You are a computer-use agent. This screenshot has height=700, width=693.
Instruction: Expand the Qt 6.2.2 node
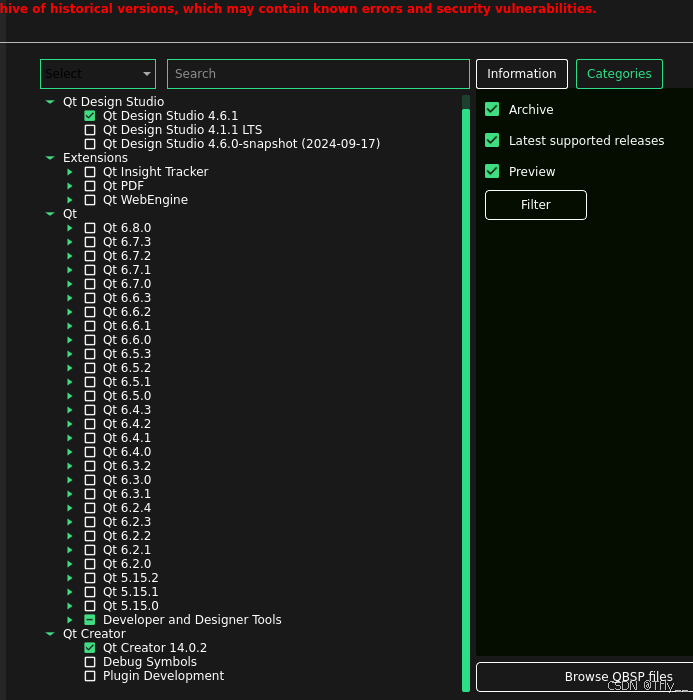pyautogui.click(x=70, y=536)
